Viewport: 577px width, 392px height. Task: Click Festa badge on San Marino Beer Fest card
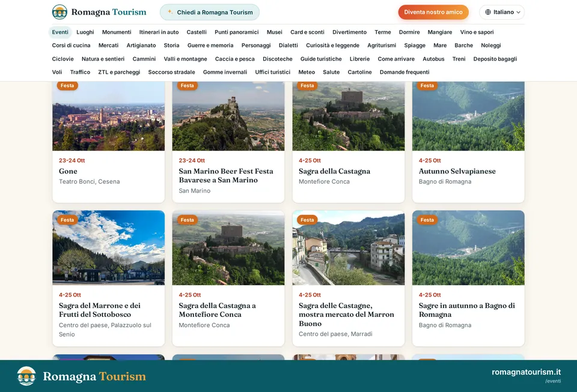point(187,86)
